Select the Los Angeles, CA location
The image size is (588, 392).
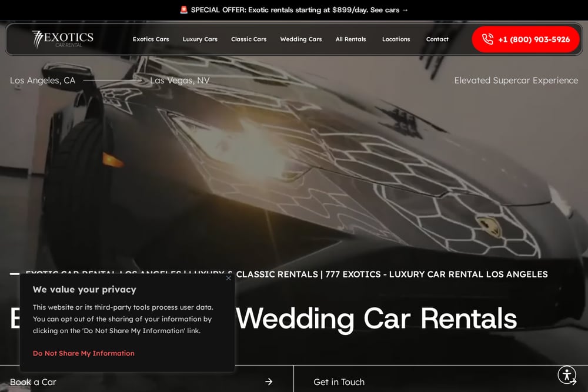tap(43, 80)
